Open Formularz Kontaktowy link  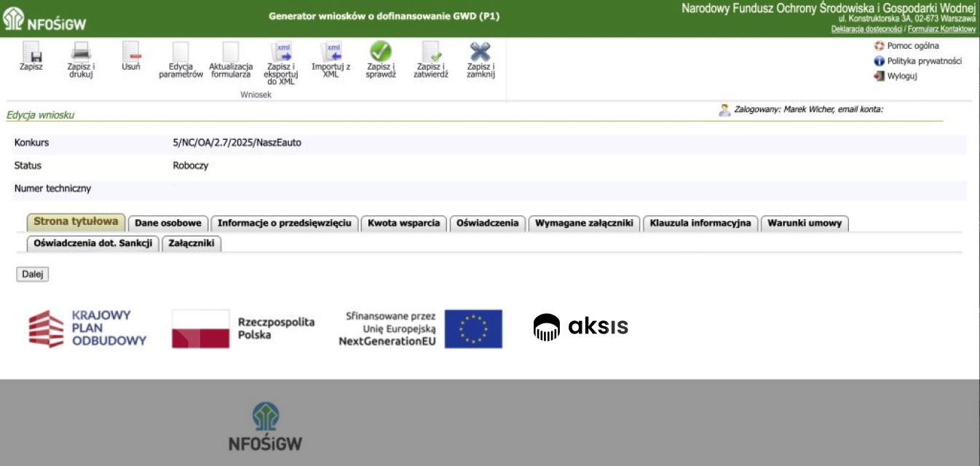941,29
